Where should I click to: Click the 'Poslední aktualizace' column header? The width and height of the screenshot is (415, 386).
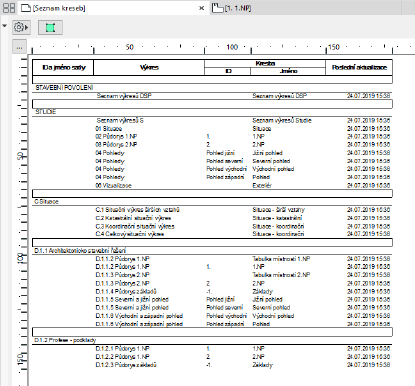pos(359,68)
